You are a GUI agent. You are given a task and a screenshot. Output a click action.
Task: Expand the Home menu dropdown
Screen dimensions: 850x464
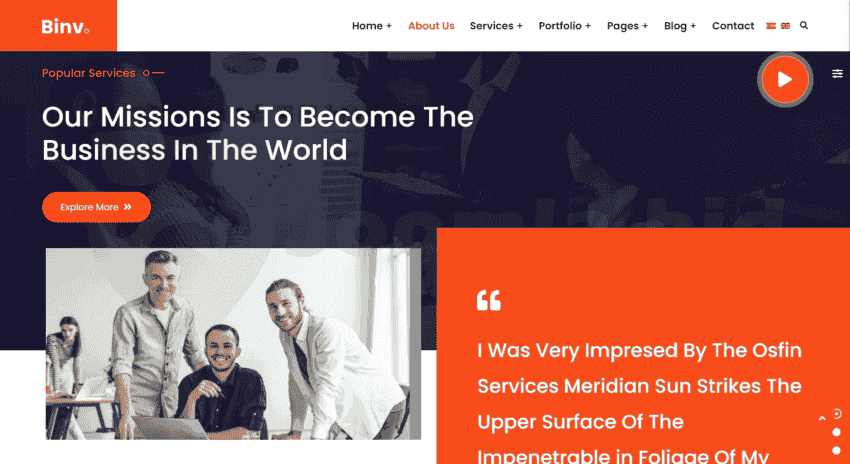pyautogui.click(x=372, y=26)
